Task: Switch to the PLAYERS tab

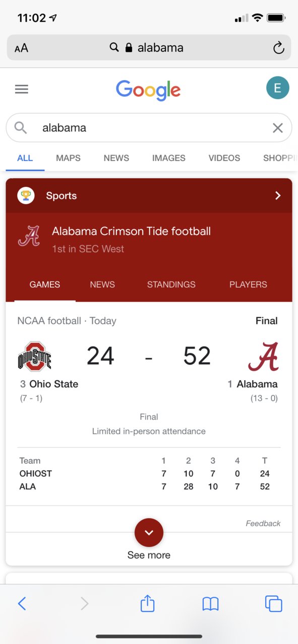Action: pos(248,284)
